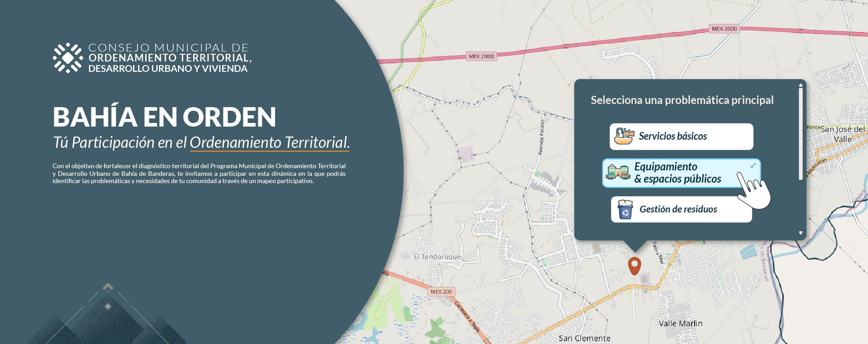Viewport: 868px width, 344px height.
Task: Click the San Clemente map label
Action: [x=584, y=338]
